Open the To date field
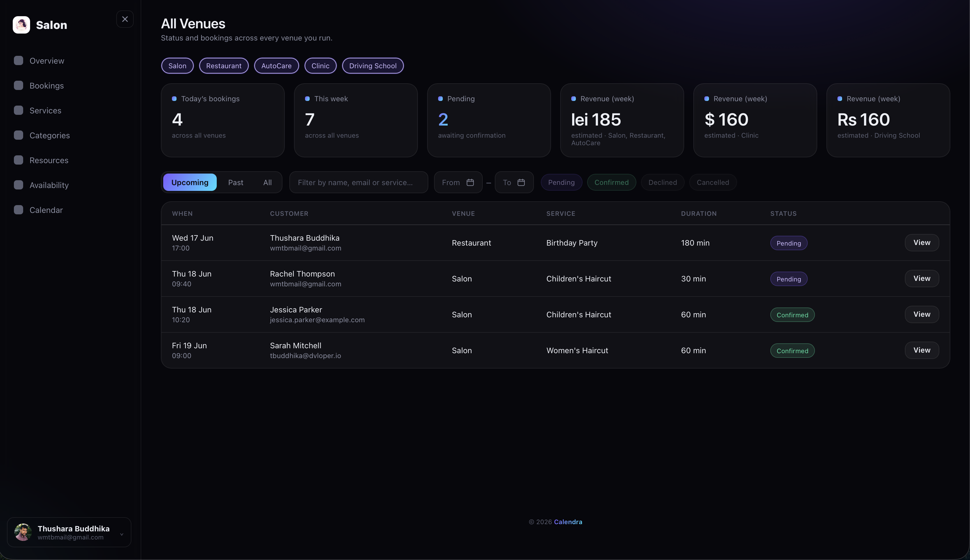This screenshot has width=970, height=560. click(514, 182)
